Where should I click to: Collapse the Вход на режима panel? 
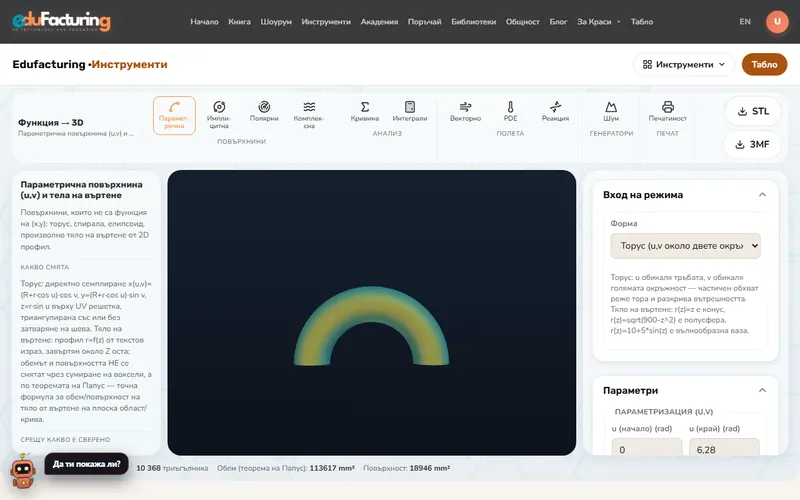pos(762,194)
